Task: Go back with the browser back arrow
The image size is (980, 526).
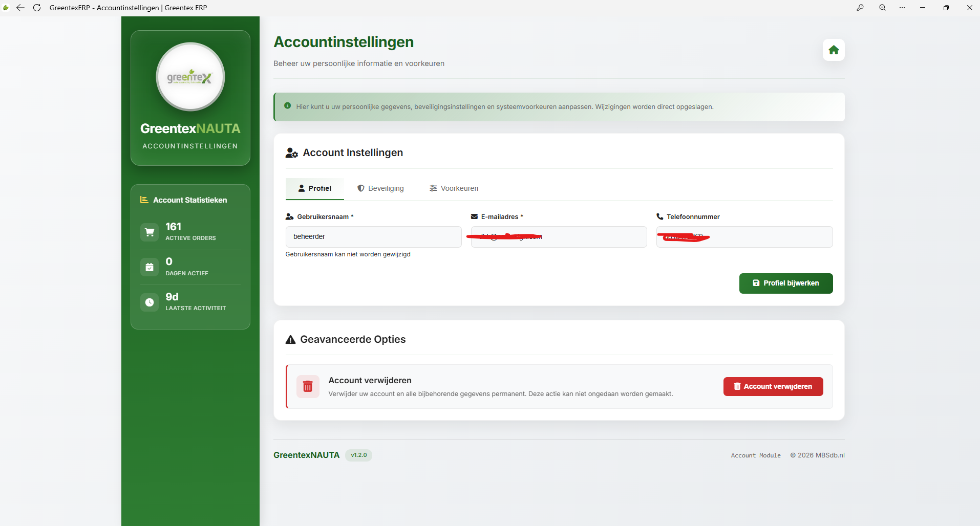Action: pyautogui.click(x=20, y=8)
